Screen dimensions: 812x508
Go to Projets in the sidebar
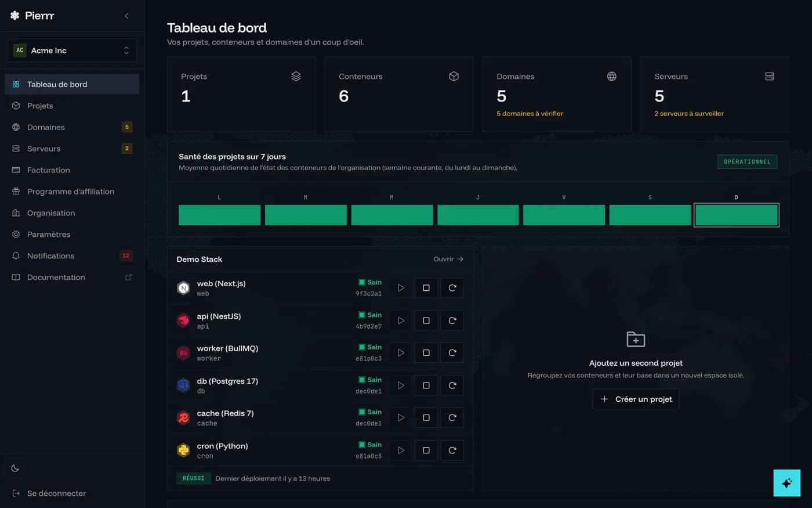72,106
